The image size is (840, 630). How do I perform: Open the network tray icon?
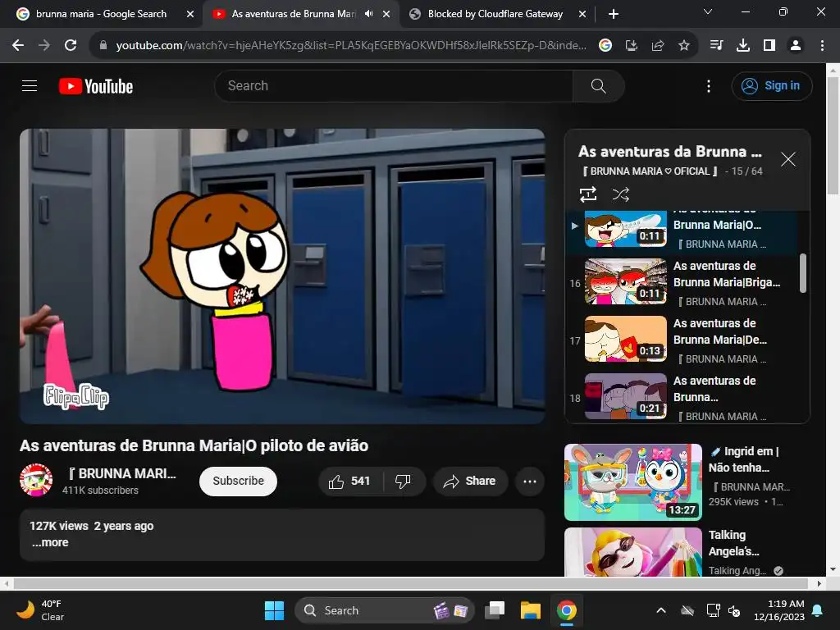pyautogui.click(x=713, y=610)
